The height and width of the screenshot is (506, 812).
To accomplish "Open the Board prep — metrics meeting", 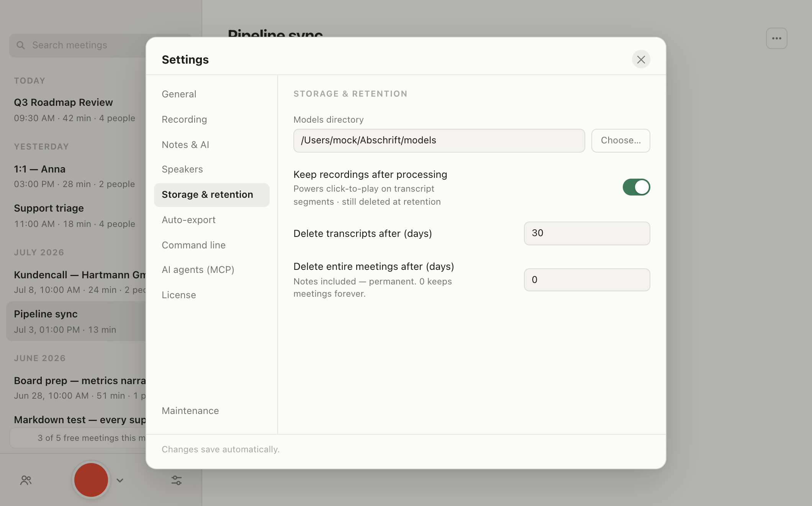I will 76,388.
